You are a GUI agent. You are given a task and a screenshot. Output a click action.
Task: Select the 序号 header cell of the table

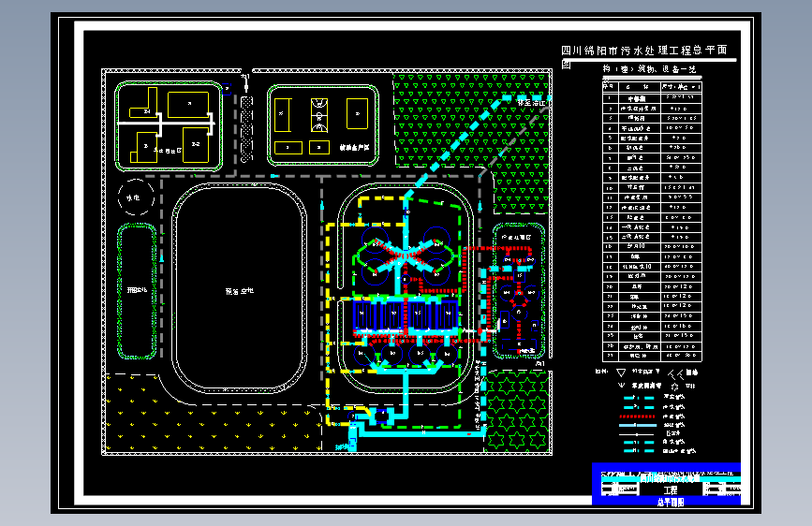(x=610, y=87)
